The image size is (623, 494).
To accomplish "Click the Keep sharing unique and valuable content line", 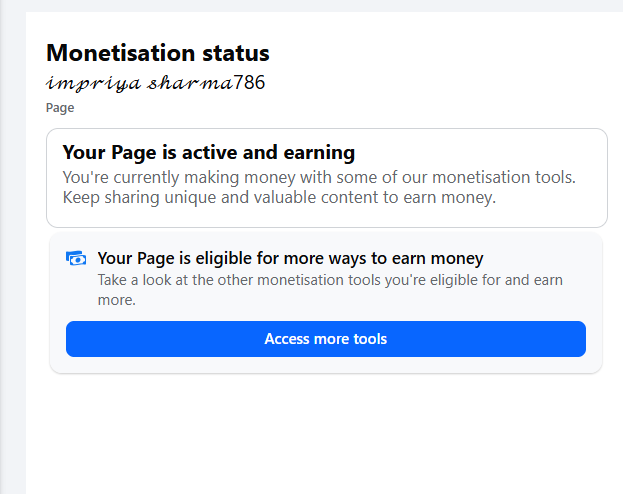I will 278,197.
